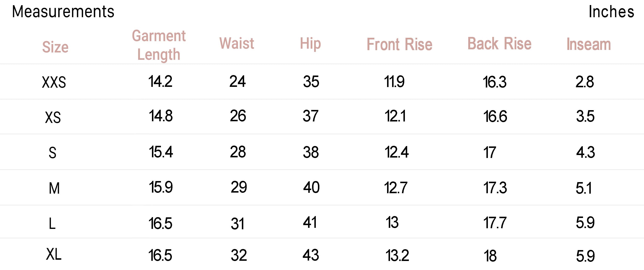Click the M hip value 40
Screen dimensions: 644x270
tap(311, 187)
